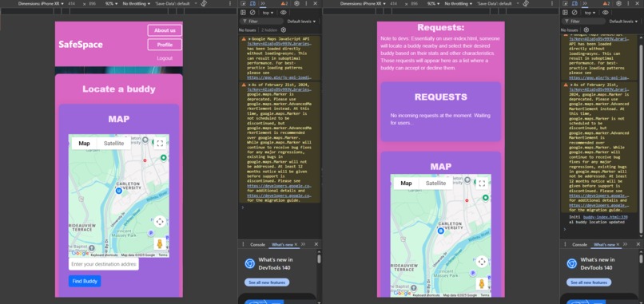Click Street View pegman on left map
The image size is (644, 304).
point(160,243)
